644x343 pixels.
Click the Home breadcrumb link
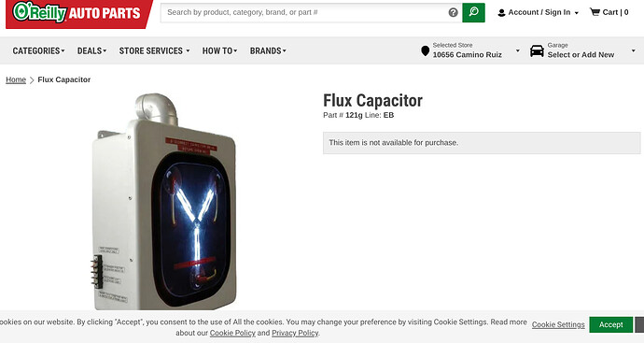pyautogui.click(x=16, y=79)
